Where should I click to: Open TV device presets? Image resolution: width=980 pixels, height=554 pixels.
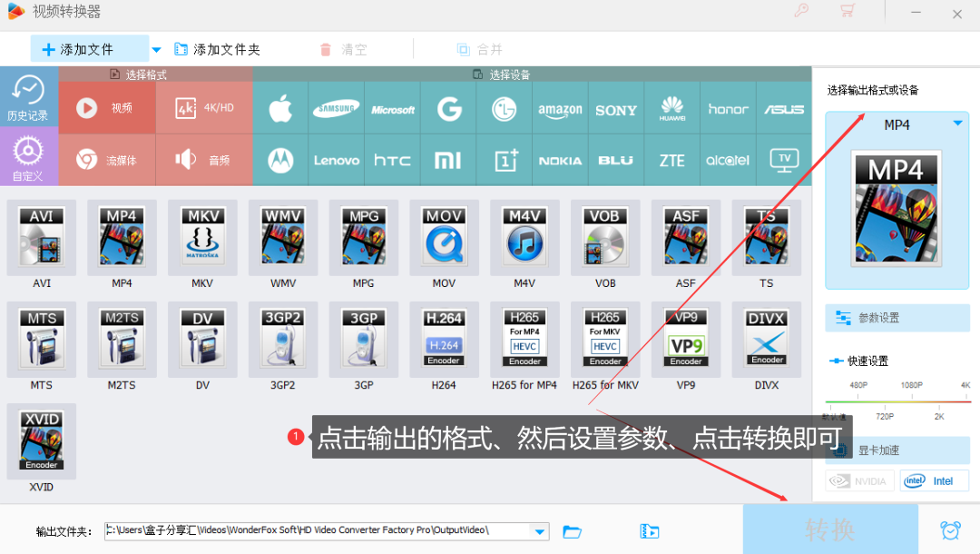point(784,160)
